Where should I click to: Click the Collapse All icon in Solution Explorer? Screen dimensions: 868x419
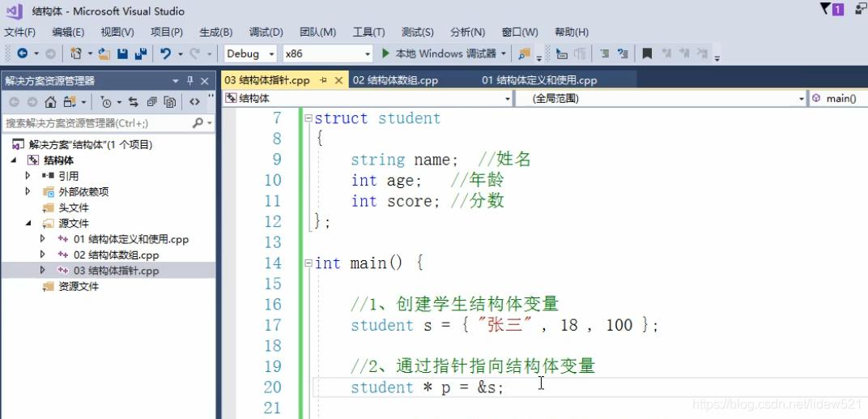tap(151, 101)
